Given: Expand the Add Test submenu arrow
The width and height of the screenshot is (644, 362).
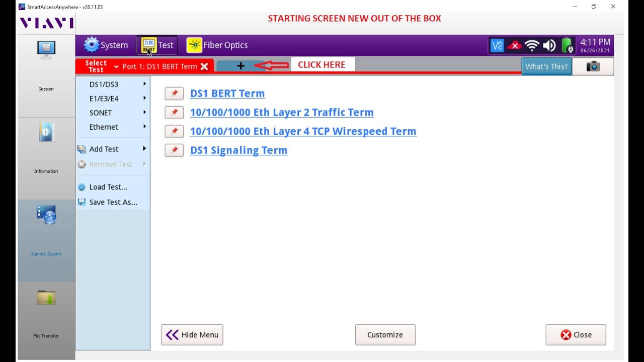Looking at the screenshot, I should [x=144, y=148].
